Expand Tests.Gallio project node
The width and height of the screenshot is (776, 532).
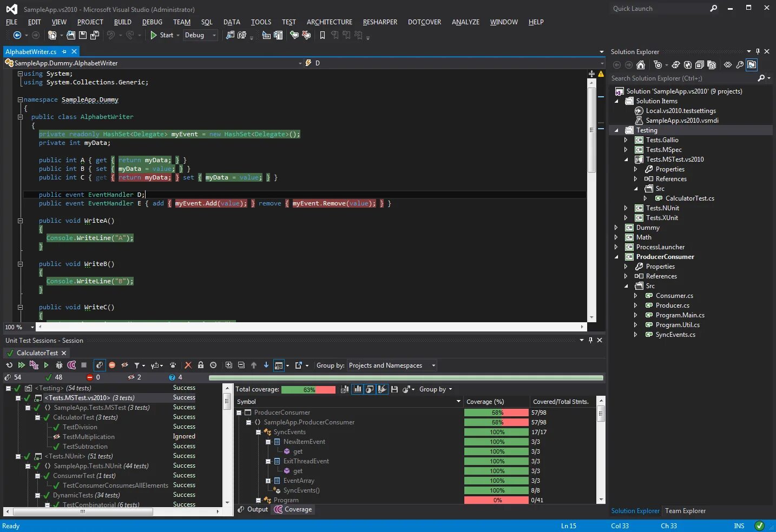(x=626, y=140)
